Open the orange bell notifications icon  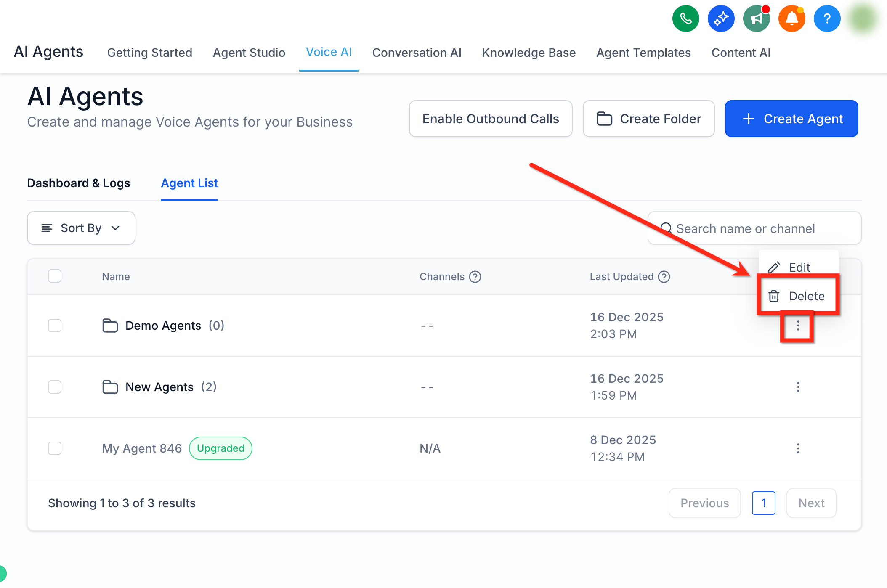[792, 19]
